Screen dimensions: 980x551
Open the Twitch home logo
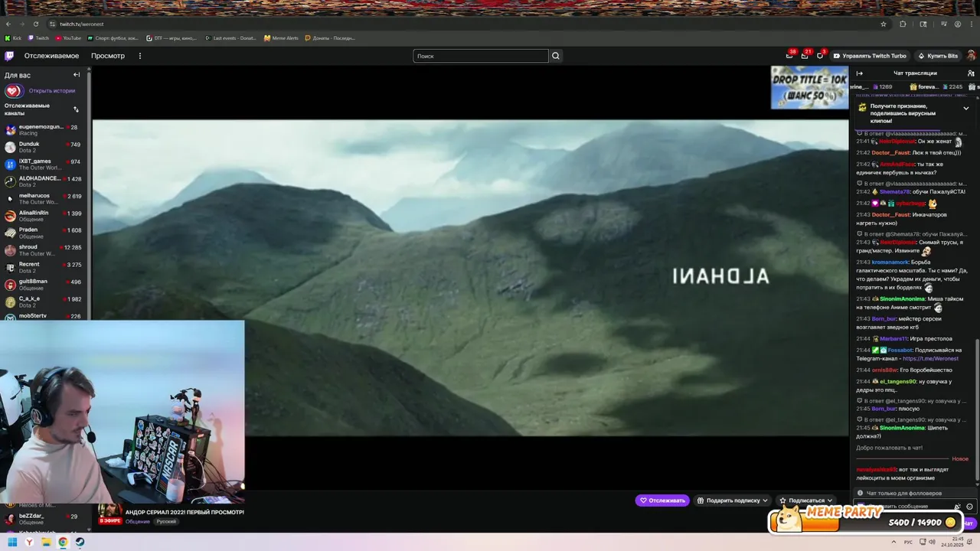pyautogui.click(x=9, y=56)
